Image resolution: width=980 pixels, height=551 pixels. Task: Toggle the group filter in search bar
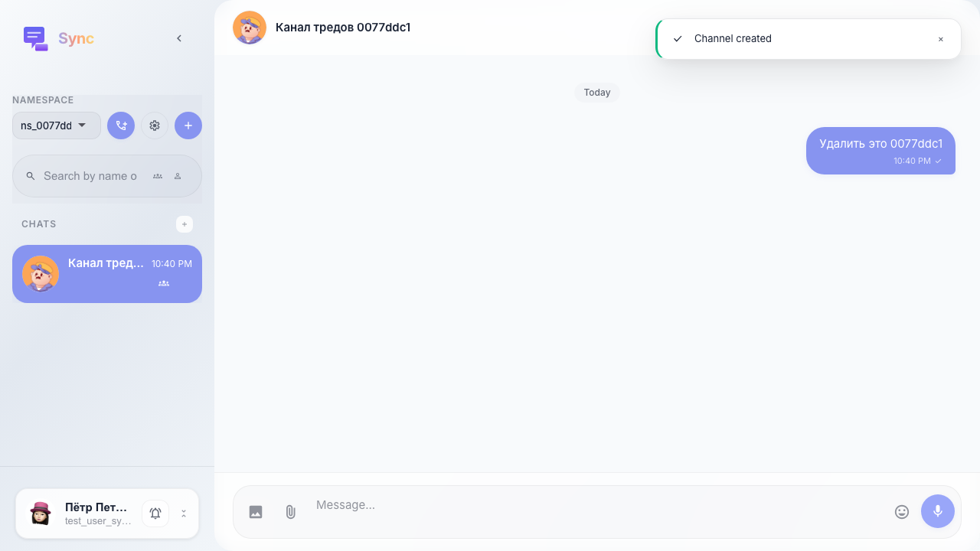[x=158, y=176]
